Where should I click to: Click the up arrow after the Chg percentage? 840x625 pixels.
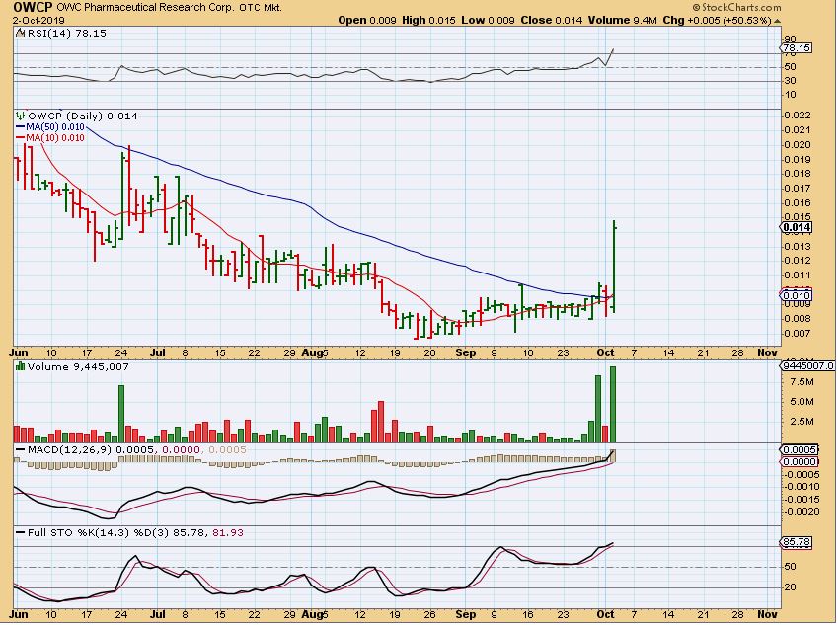[778, 21]
